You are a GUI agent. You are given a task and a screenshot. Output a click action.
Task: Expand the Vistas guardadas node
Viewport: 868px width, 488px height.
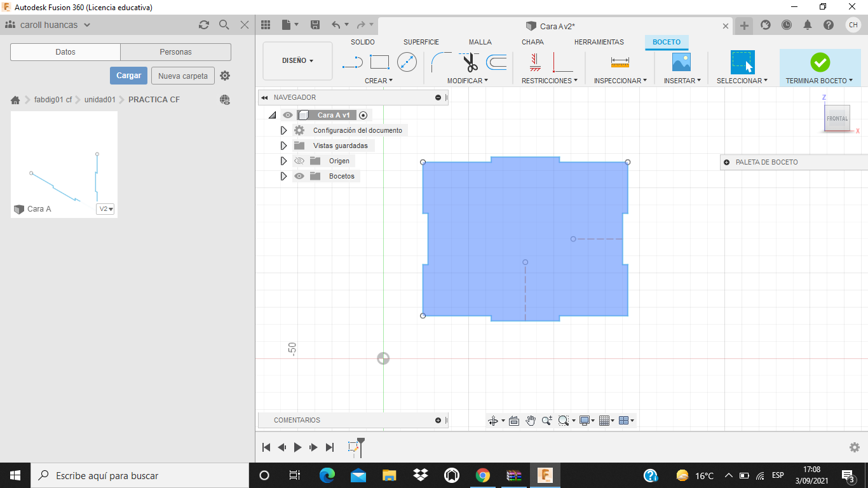click(x=283, y=146)
